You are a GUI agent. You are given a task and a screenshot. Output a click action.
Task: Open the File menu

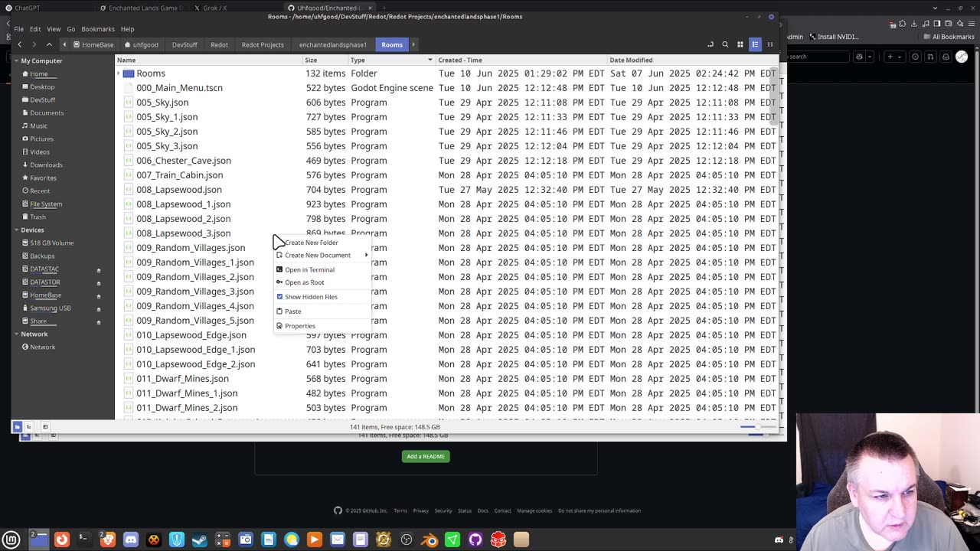[x=18, y=29]
